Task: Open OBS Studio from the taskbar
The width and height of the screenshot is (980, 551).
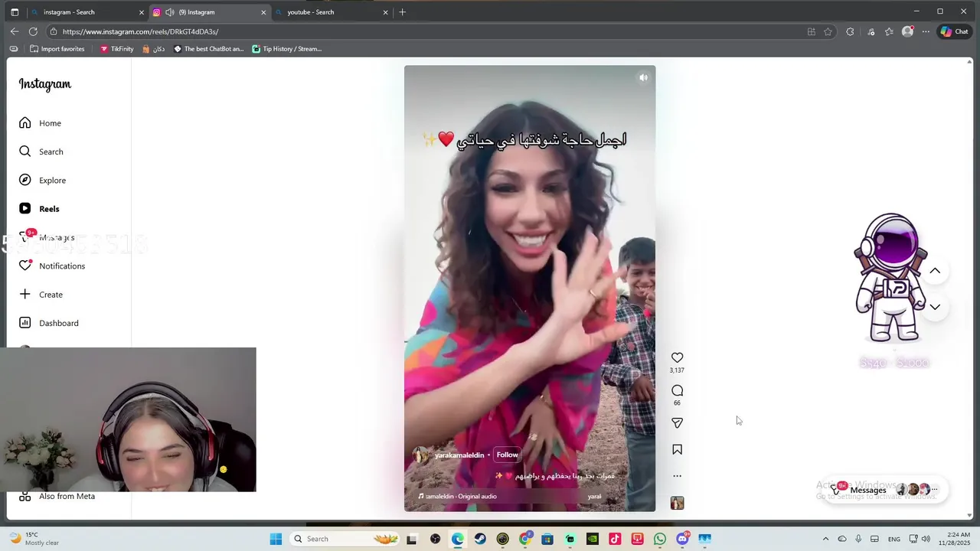Action: coord(436,539)
